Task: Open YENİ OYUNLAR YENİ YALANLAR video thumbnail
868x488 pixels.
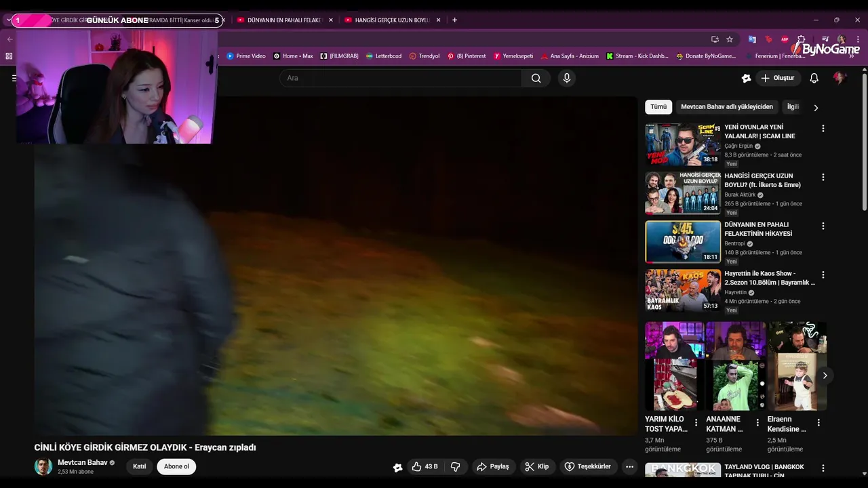Action: pos(683,144)
